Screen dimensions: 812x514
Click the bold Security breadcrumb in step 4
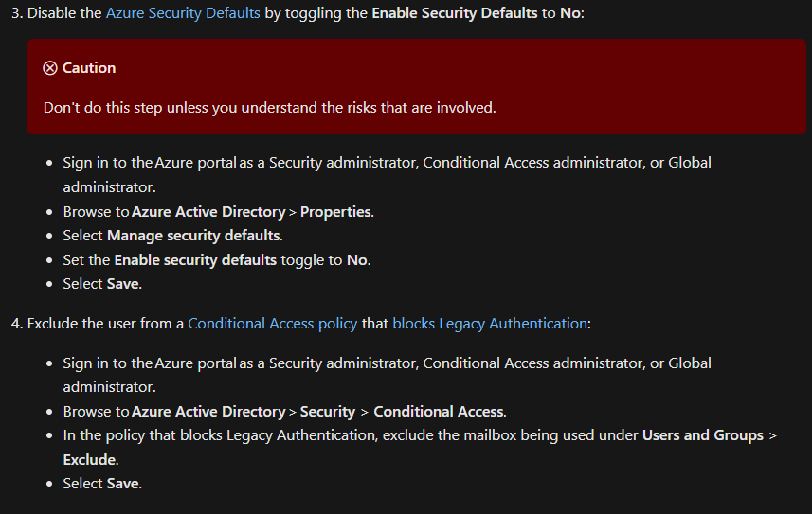[x=328, y=412]
